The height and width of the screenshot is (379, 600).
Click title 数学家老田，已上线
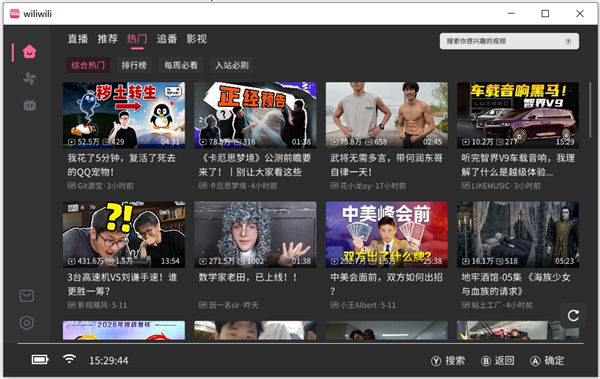248,277
